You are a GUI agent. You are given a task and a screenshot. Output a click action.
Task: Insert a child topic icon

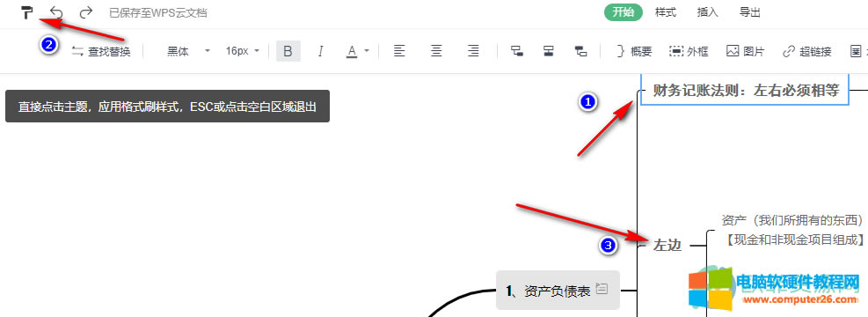[x=518, y=52]
